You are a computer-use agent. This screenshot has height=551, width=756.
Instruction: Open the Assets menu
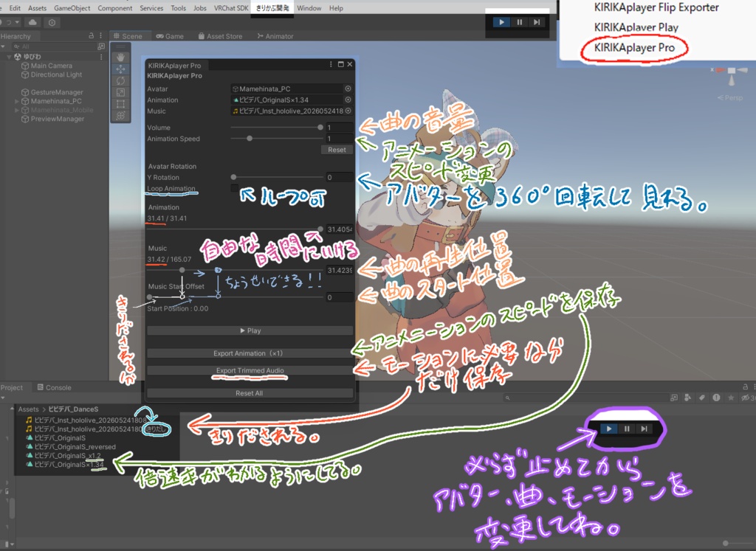tap(37, 8)
